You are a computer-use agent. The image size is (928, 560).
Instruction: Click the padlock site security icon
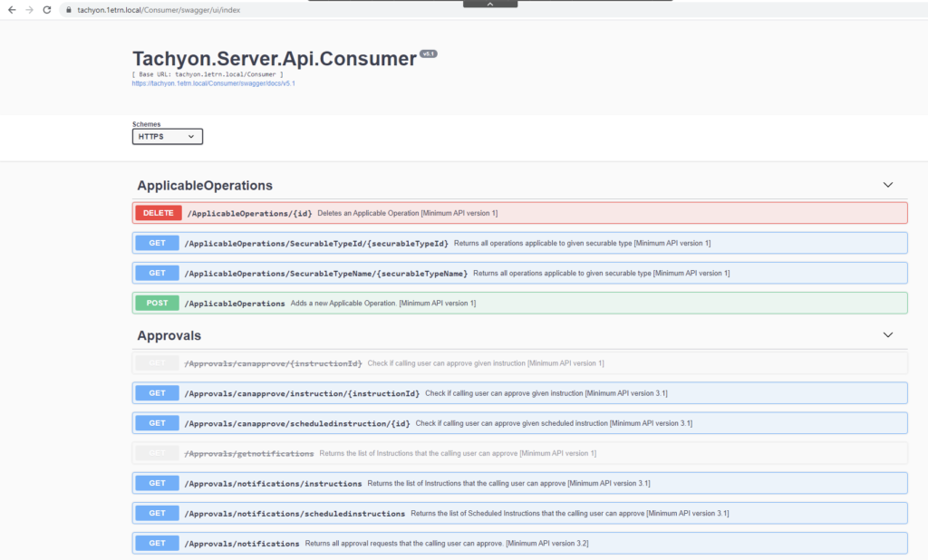click(67, 9)
